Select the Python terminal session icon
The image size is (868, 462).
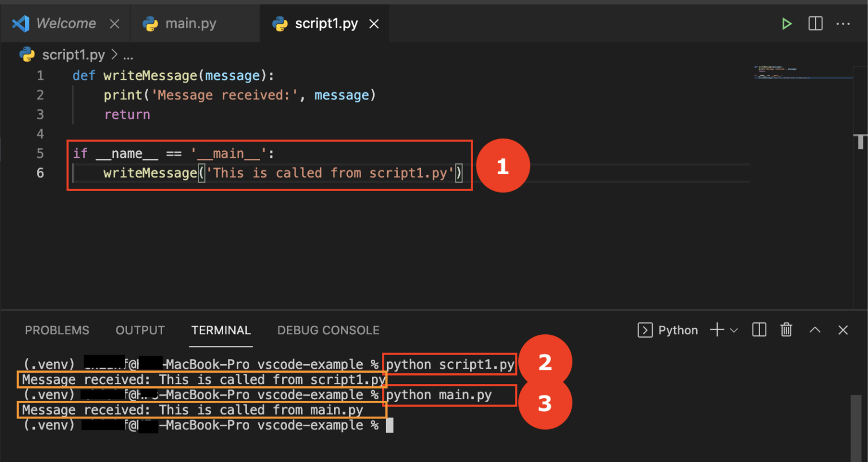pyautogui.click(x=645, y=330)
